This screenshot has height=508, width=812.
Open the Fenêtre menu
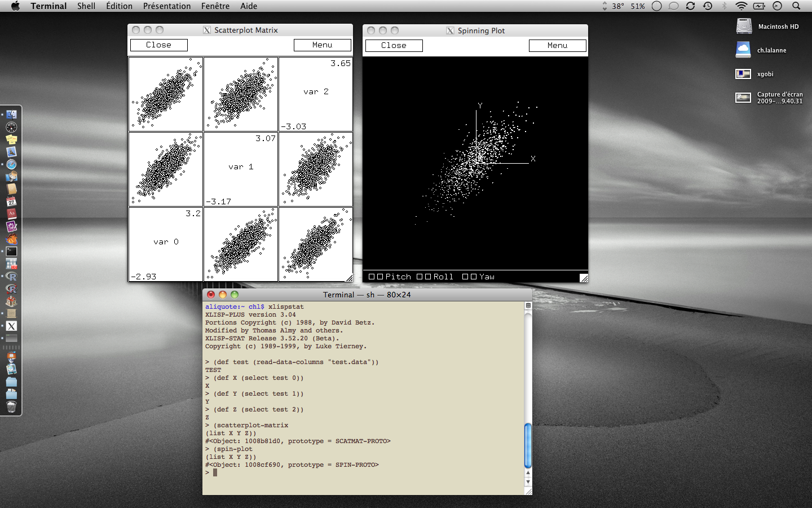pyautogui.click(x=215, y=6)
